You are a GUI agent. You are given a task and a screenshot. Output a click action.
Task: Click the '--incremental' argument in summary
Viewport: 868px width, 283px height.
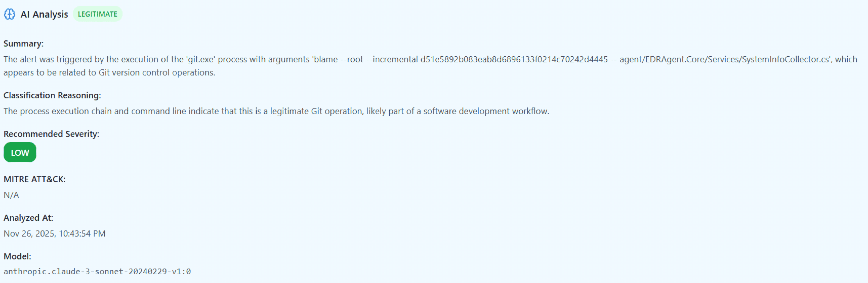coord(392,59)
